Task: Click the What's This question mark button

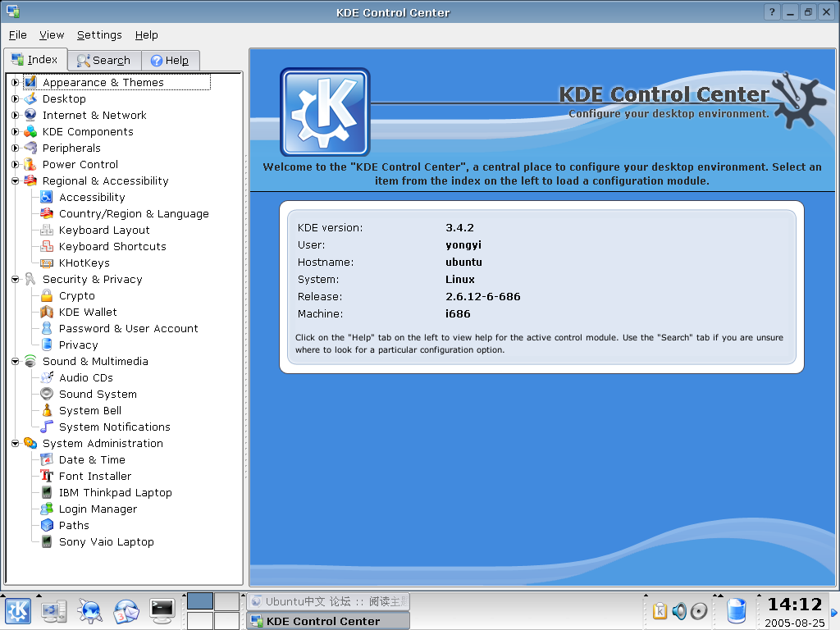Action: pos(771,12)
